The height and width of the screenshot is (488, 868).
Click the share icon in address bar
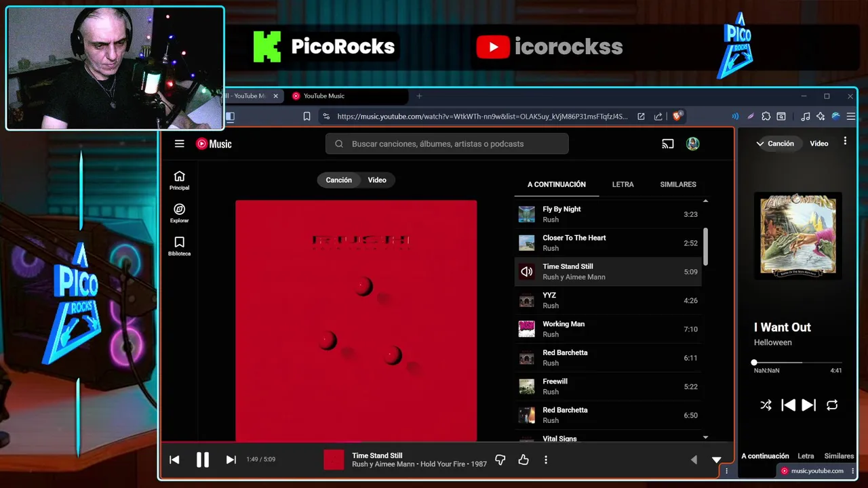pyautogui.click(x=658, y=117)
